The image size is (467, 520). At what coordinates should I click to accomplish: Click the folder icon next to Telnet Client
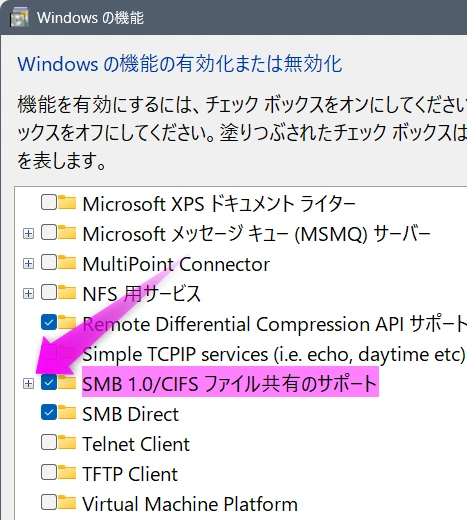(67, 443)
